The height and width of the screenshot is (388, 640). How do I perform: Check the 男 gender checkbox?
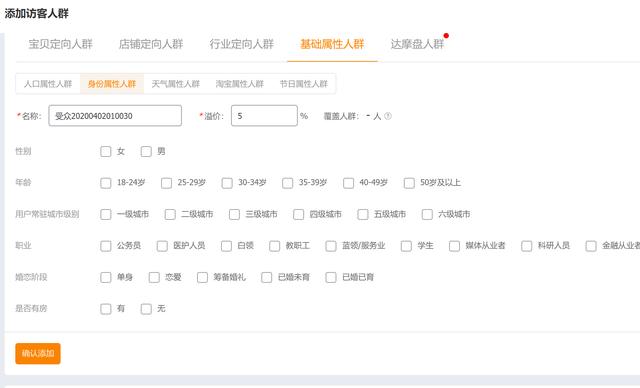pyautogui.click(x=146, y=151)
